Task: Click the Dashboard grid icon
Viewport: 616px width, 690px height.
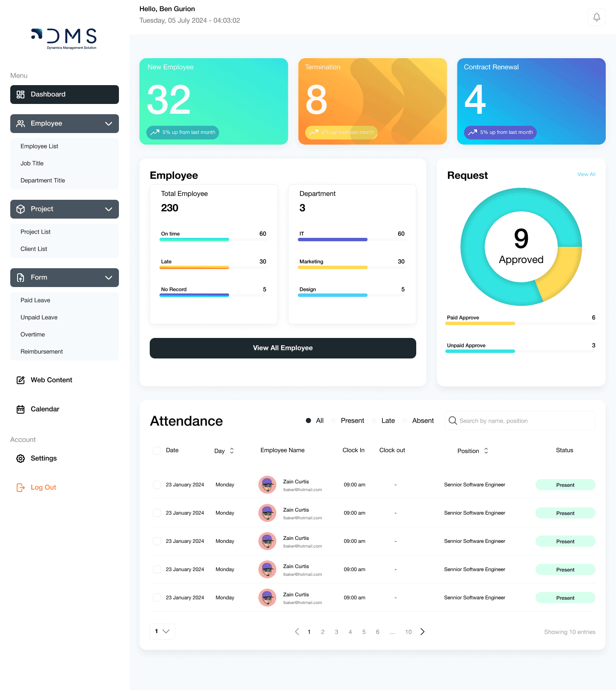Action: (21, 95)
